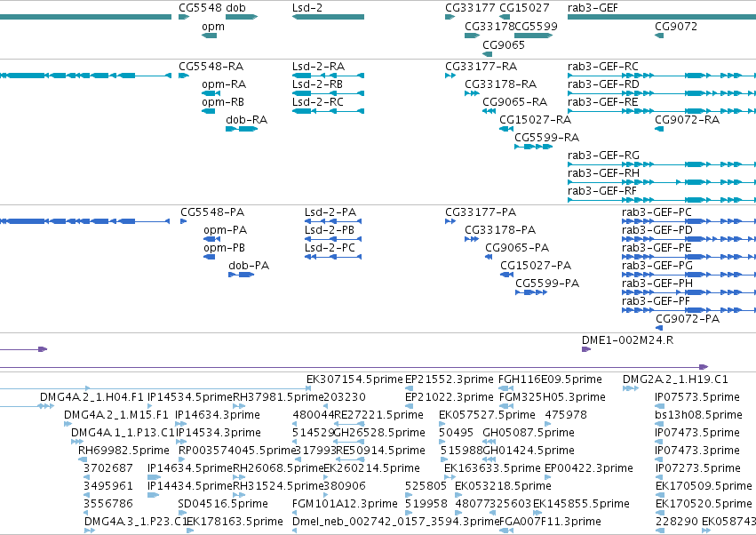Screen dimensions: 756x535
Task: Select the CG15027-PA protein label
Action: [x=536, y=266]
